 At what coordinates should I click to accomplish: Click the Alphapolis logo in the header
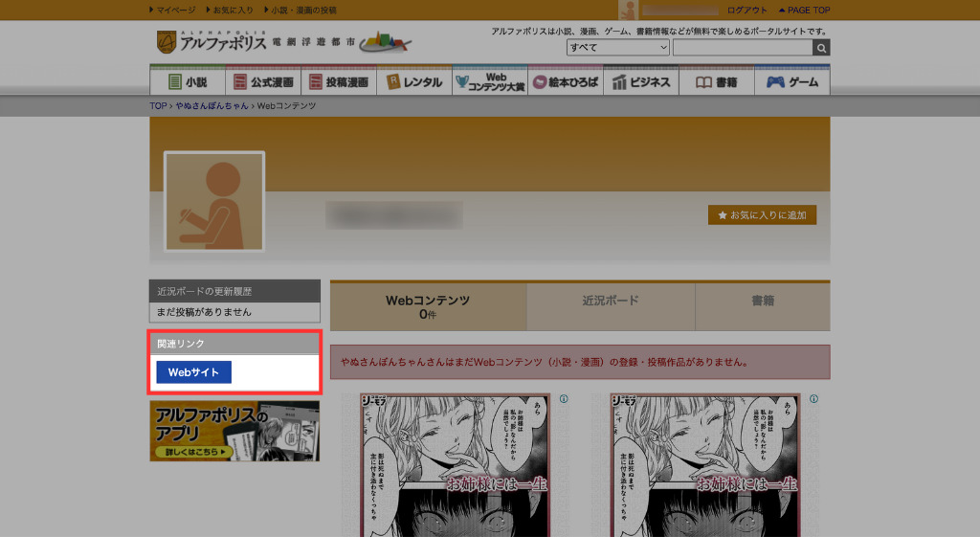[212, 42]
